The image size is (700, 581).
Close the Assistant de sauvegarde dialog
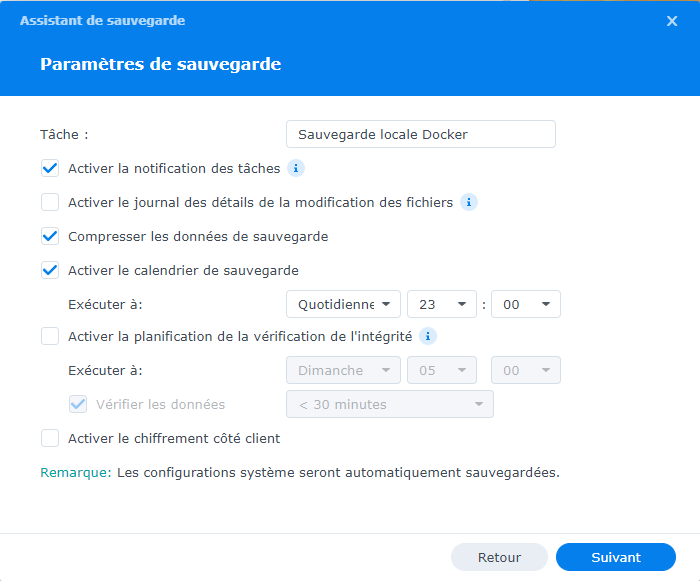tap(672, 21)
